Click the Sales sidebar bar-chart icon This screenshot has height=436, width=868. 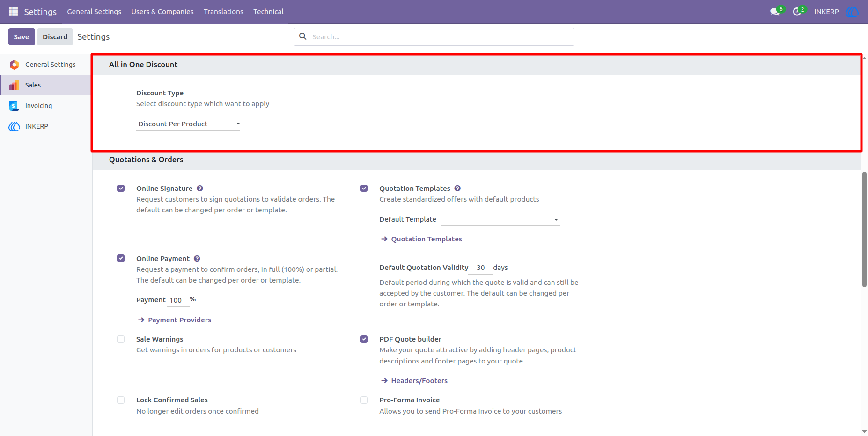point(15,85)
